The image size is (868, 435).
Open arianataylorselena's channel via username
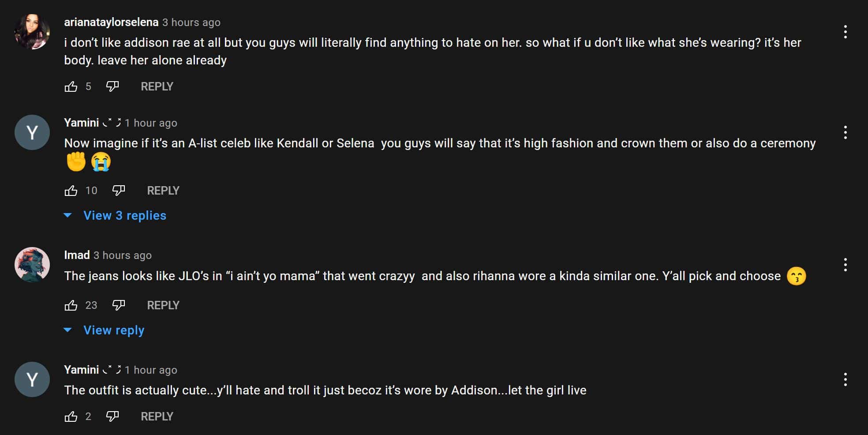click(x=111, y=22)
